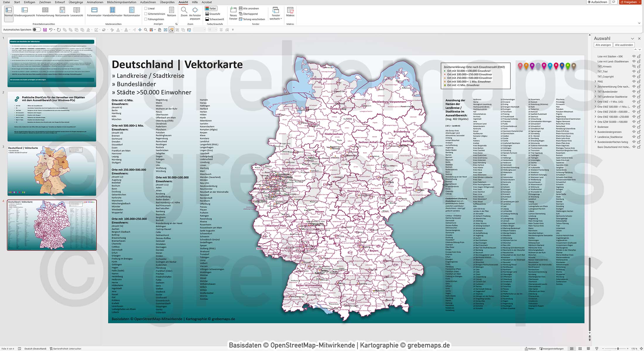Screen dimensions: 644x351
Task: Click the Alle ausblenden button
Action: click(624, 45)
